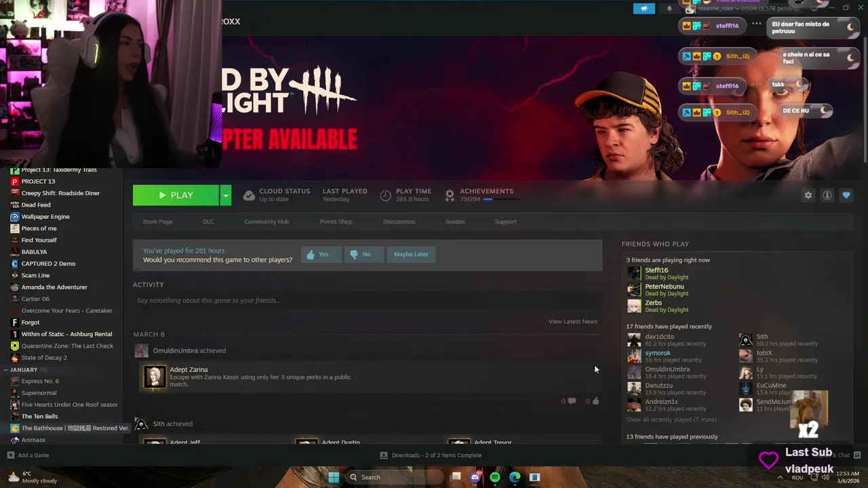
Task: Open Zerbs friend avatar
Action: (x=633, y=306)
